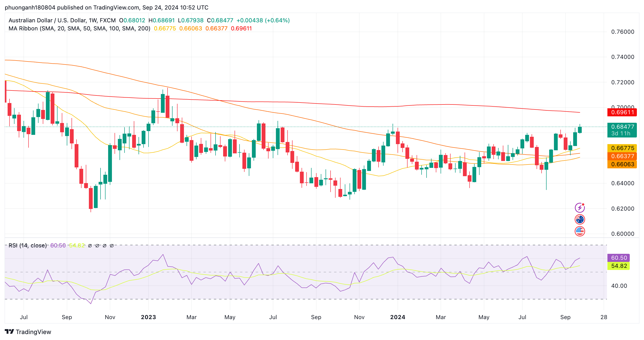Image resolution: width=644 pixels, height=340 pixels.
Task: Click the purple 60.50 RSI legend value
Action: (58, 246)
